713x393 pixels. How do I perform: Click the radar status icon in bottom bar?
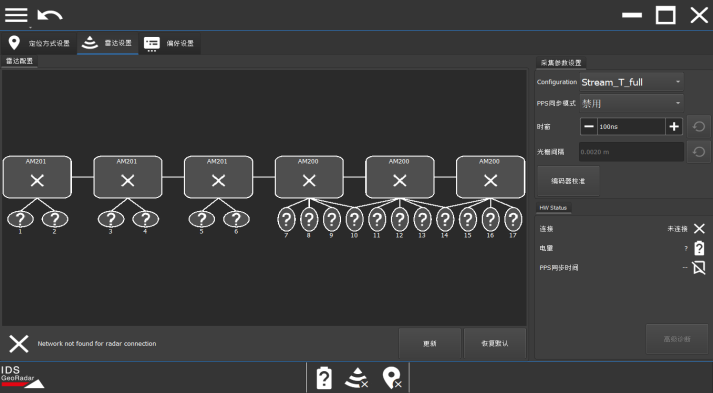tap(356, 378)
